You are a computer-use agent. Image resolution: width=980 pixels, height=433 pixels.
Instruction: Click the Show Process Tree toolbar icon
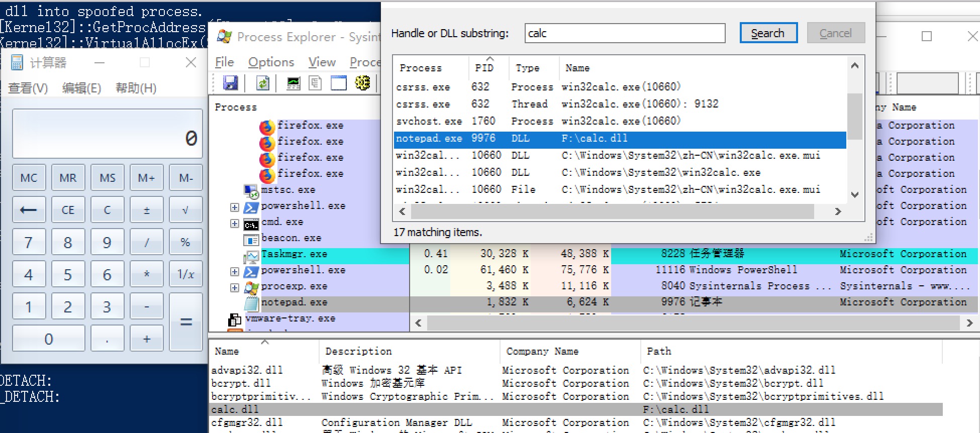click(316, 83)
